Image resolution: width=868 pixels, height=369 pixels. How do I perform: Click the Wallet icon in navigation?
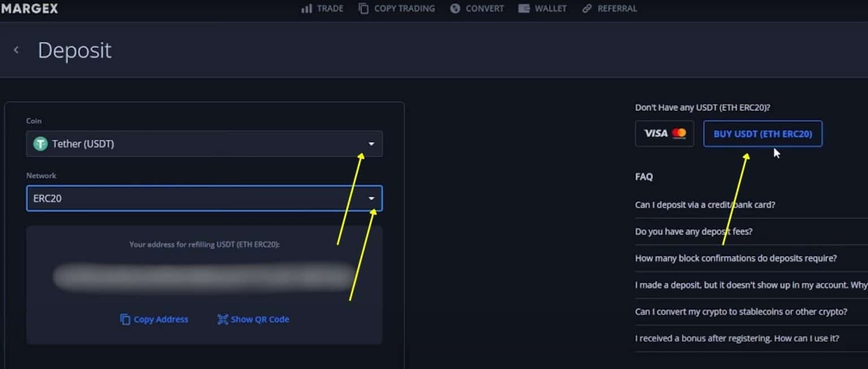[x=524, y=8]
